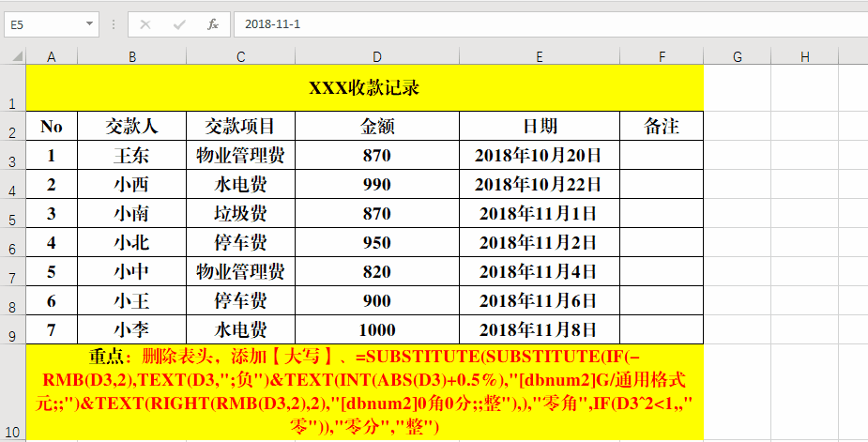This screenshot has height=442, width=868.
Task: Click the cell containing 小王
Action: click(x=131, y=300)
